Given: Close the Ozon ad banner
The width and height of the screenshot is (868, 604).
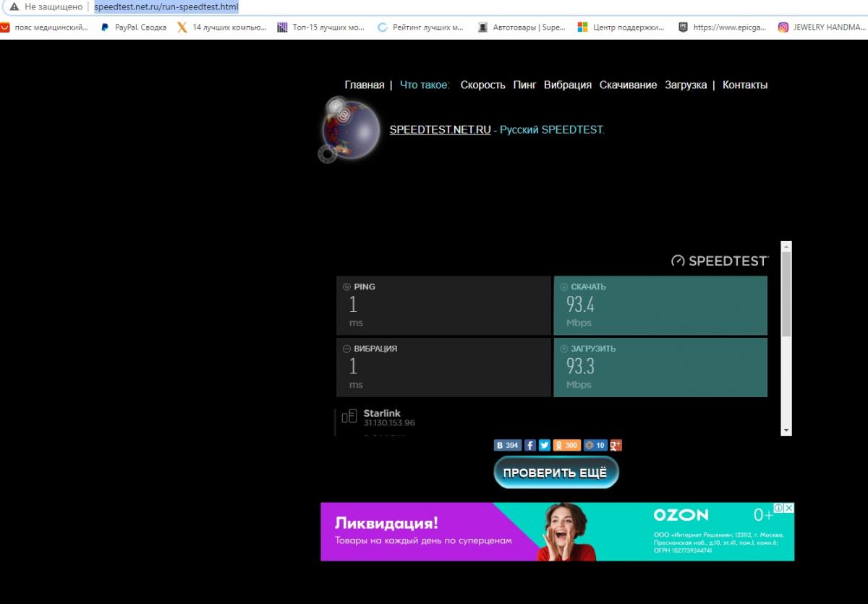Looking at the screenshot, I should point(789,509).
